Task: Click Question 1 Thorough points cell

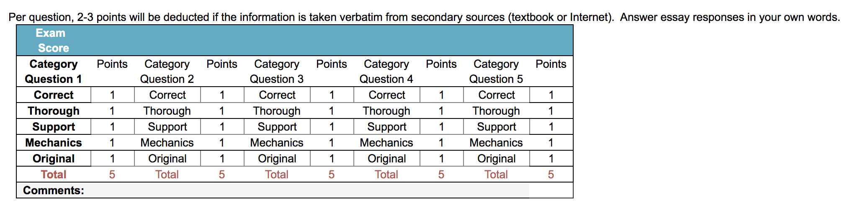Action: 112,111
